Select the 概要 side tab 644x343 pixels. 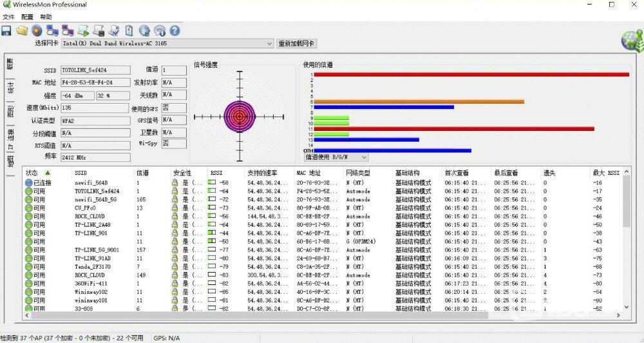coord(10,64)
